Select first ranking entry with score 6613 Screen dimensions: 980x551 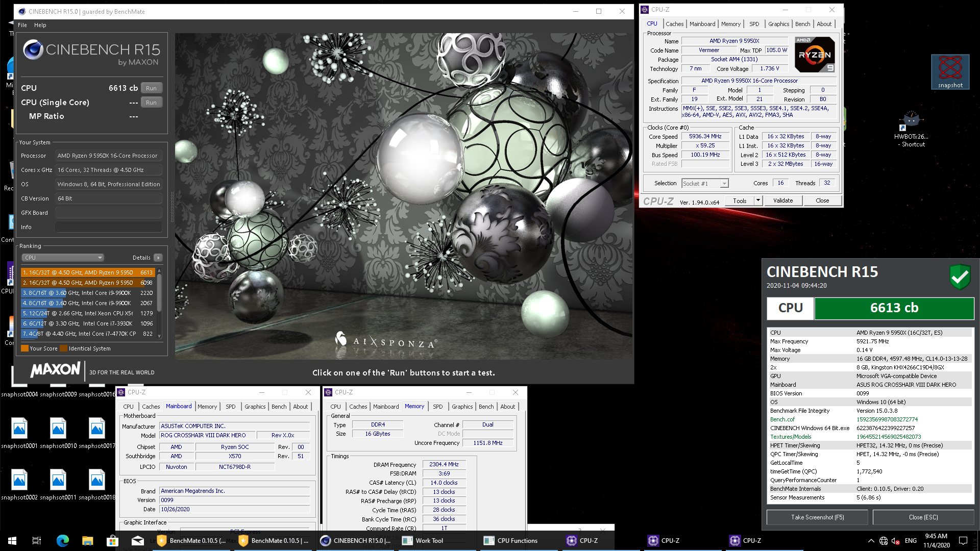click(x=87, y=272)
